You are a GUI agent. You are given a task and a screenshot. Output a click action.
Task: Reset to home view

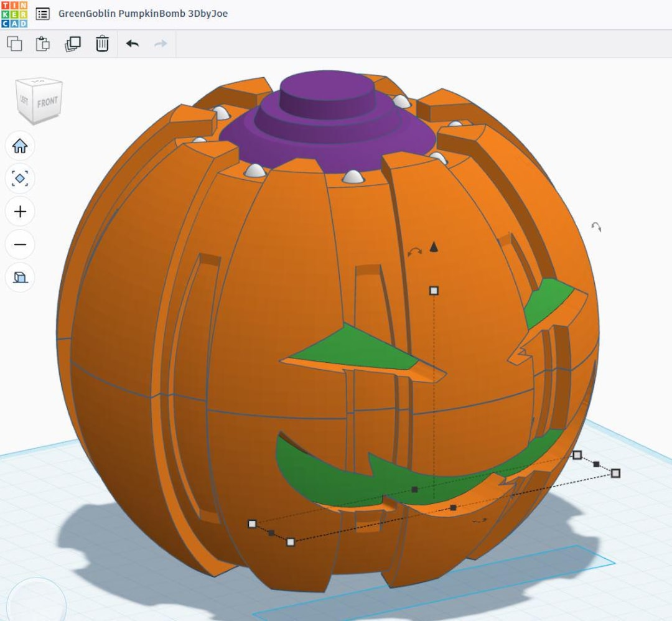coord(20,146)
